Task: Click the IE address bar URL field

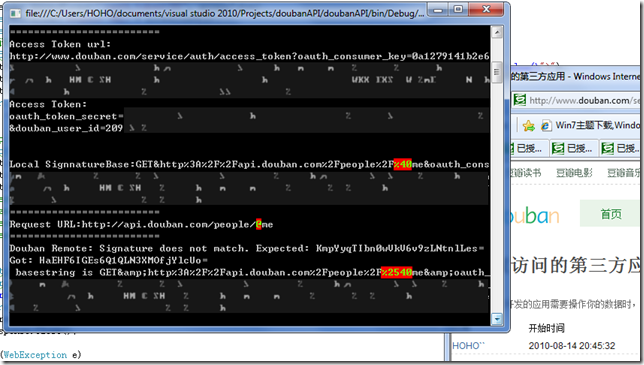Action: point(584,100)
